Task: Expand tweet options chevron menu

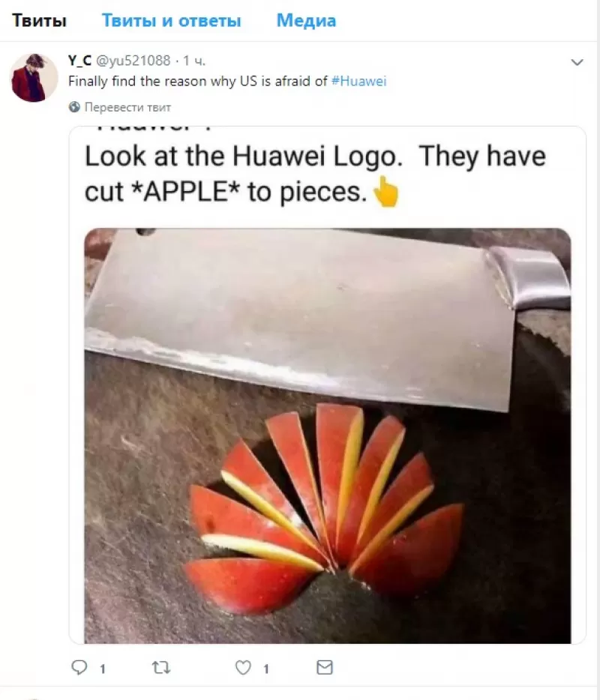Action: (577, 62)
